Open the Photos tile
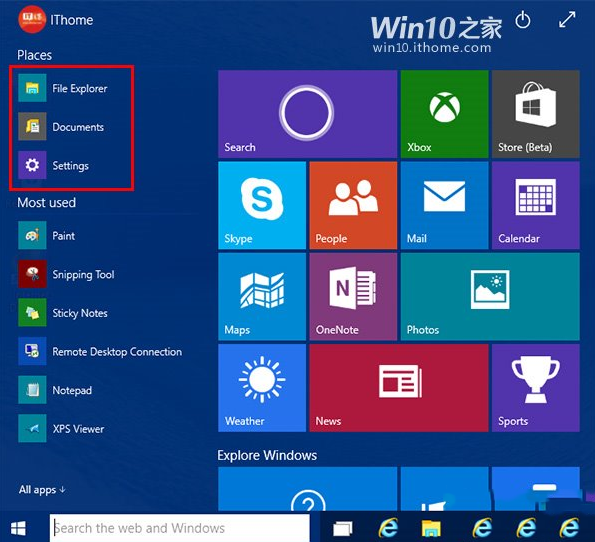The width and height of the screenshot is (595, 542). [490, 296]
